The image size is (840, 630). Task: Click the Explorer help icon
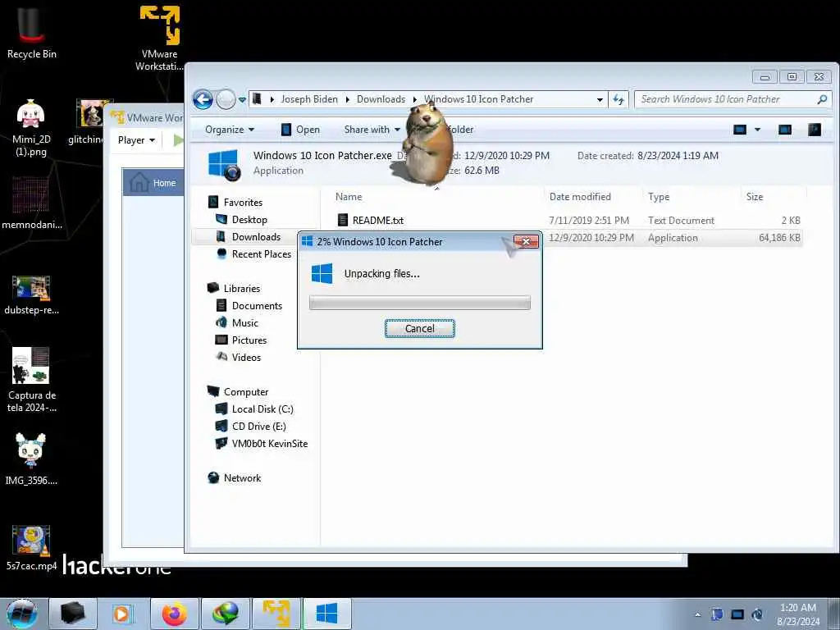click(x=815, y=130)
